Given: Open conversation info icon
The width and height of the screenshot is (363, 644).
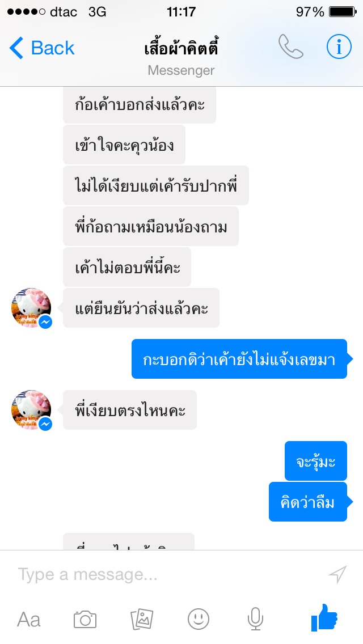Looking at the screenshot, I should [x=339, y=47].
